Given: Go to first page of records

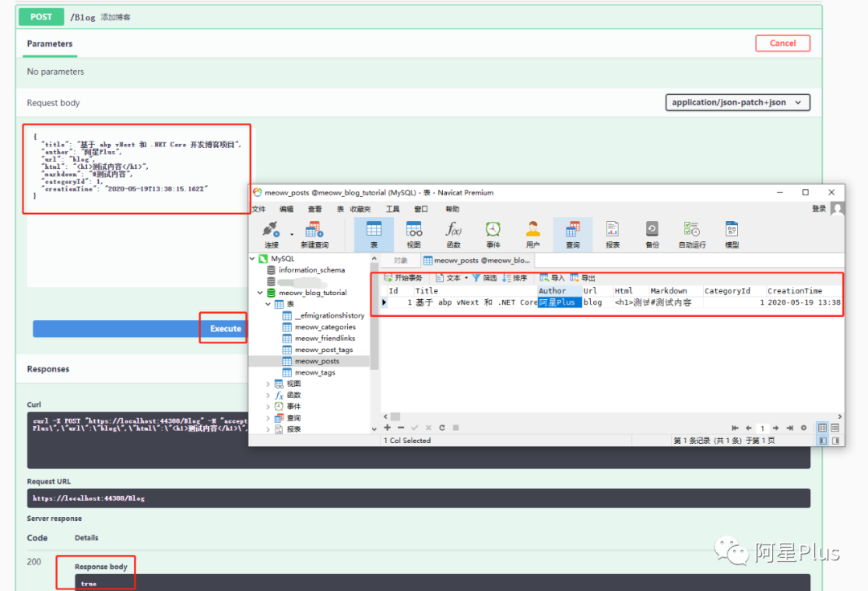Looking at the screenshot, I should click(x=735, y=428).
